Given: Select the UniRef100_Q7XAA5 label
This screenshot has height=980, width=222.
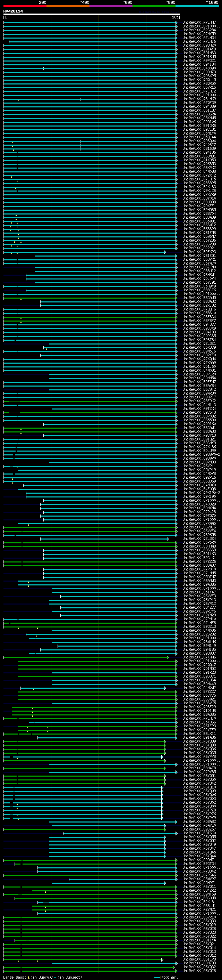Looking at the screenshot, I should tap(199, 524).
